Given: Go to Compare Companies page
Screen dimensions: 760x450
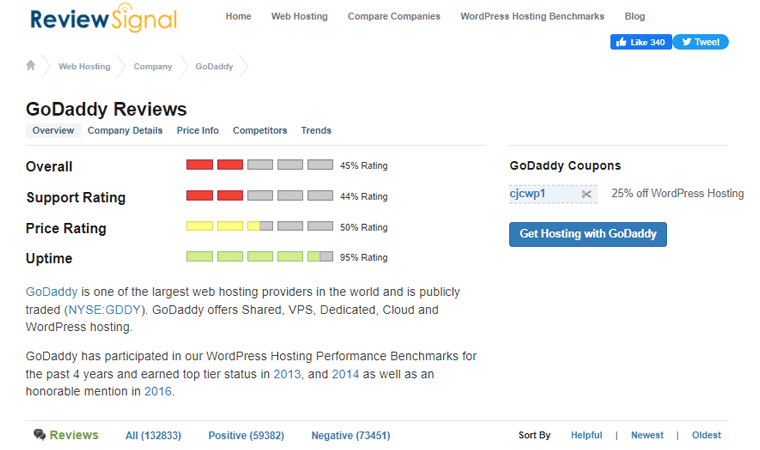Looking at the screenshot, I should [394, 16].
